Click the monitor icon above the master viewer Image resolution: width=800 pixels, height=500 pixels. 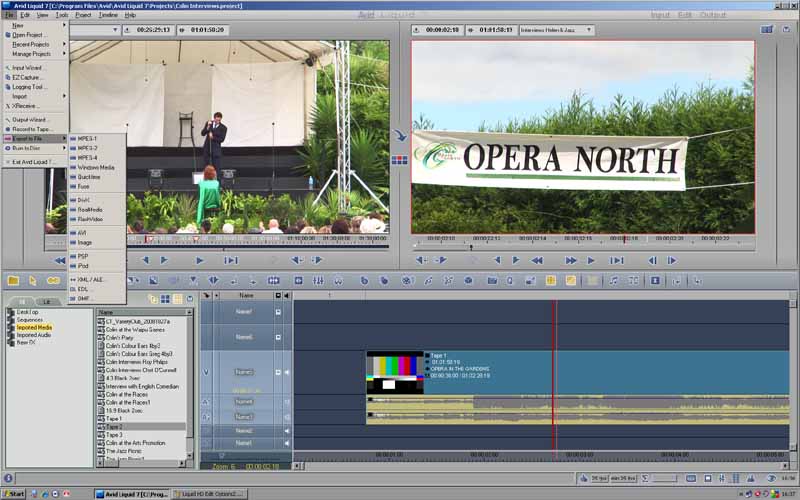coord(767,30)
